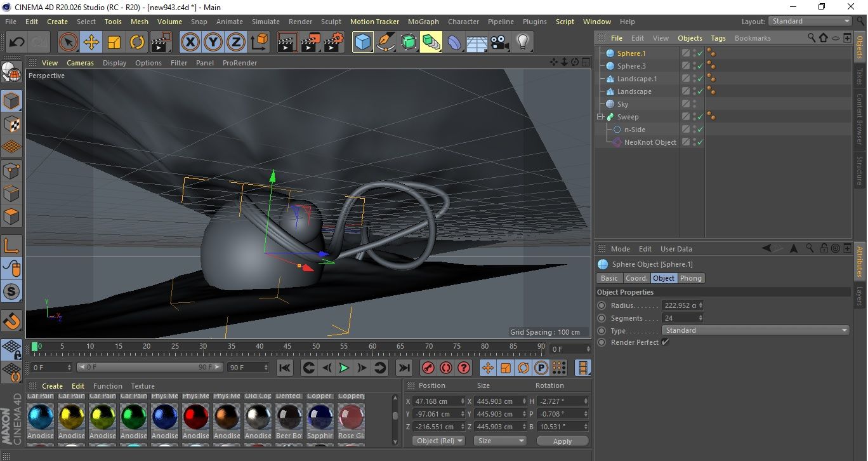The width and height of the screenshot is (868, 461).
Task: Switch to Polygons mode in sidebar
Action: 11,216
